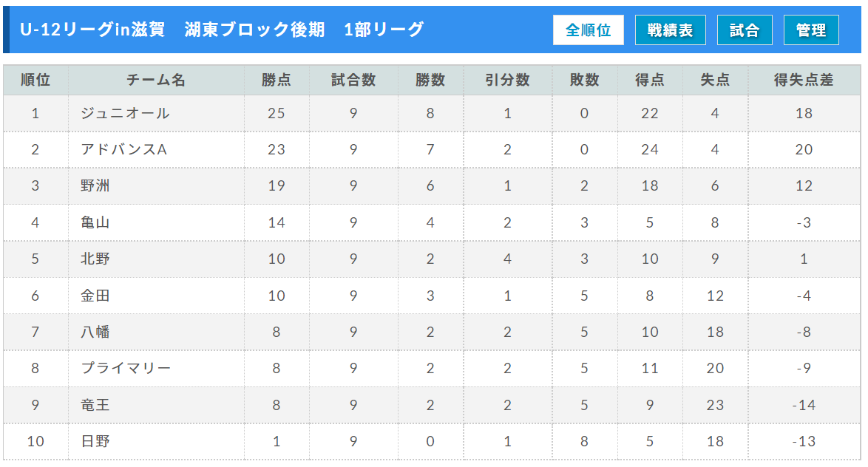868x467 pixels.
Task: Click team name 八幡
Action: pyautogui.click(x=95, y=332)
